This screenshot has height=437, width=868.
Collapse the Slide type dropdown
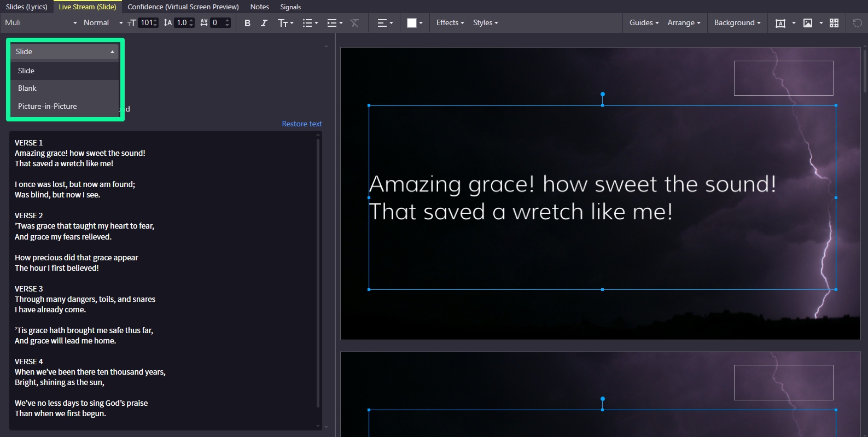coord(65,51)
